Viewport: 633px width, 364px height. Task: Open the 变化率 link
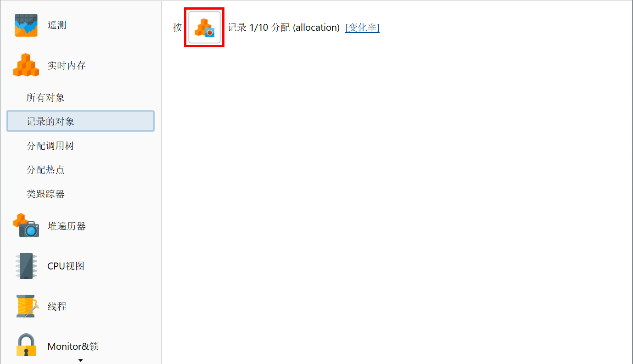coord(362,28)
